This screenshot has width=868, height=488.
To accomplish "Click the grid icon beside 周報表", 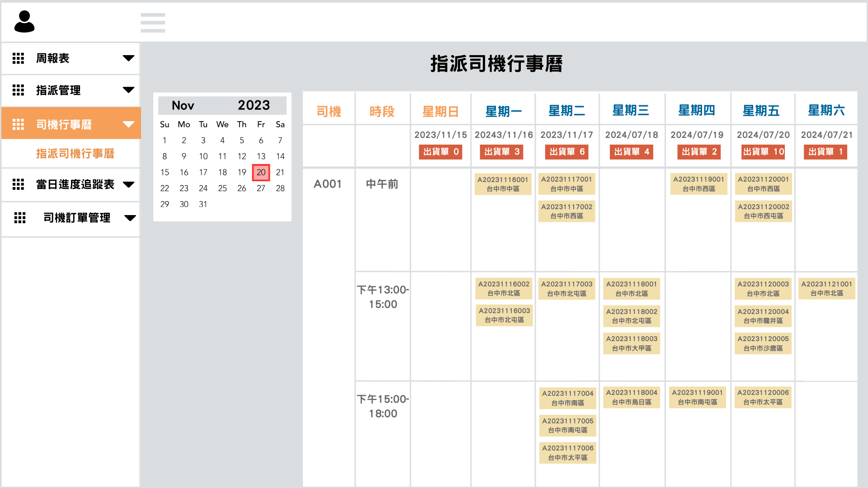I will pyautogui.click(x=18, y=58).
